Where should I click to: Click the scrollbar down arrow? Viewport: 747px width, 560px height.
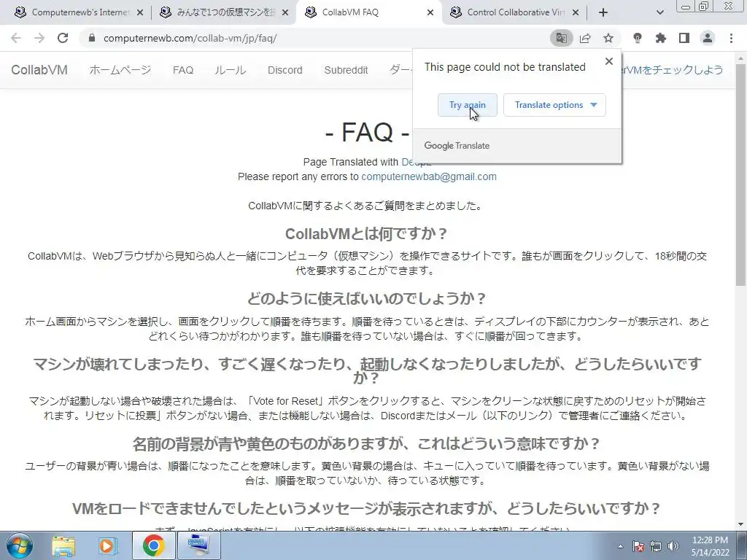pyautogui.click(x=741, y=524)
